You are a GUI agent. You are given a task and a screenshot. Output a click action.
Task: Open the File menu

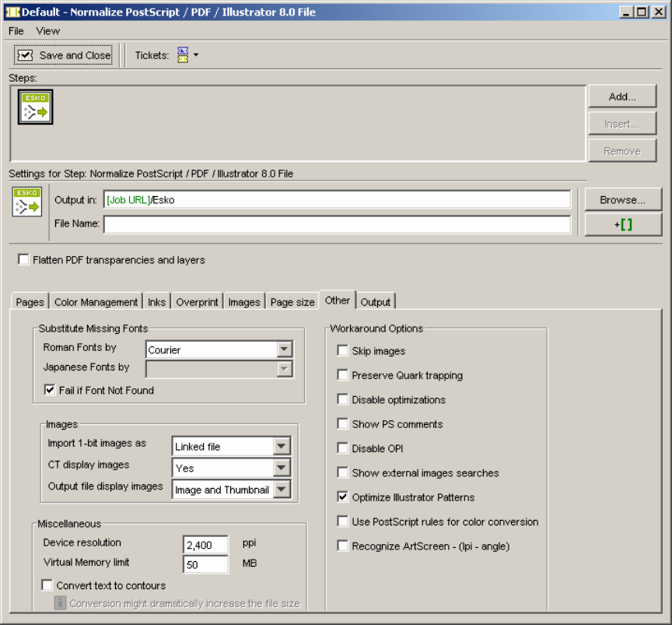[x=16, y=31]
